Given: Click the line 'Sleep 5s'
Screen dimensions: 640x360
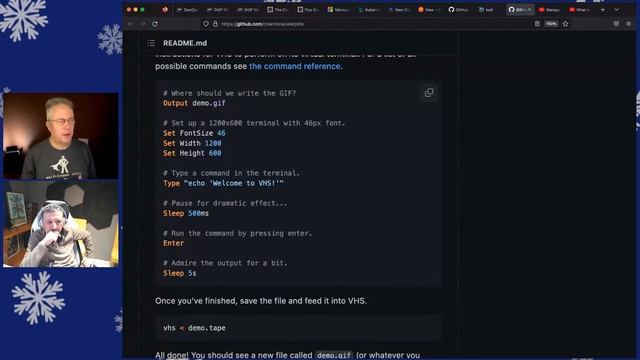Looking at the screenshot, I should click(180, 273).
